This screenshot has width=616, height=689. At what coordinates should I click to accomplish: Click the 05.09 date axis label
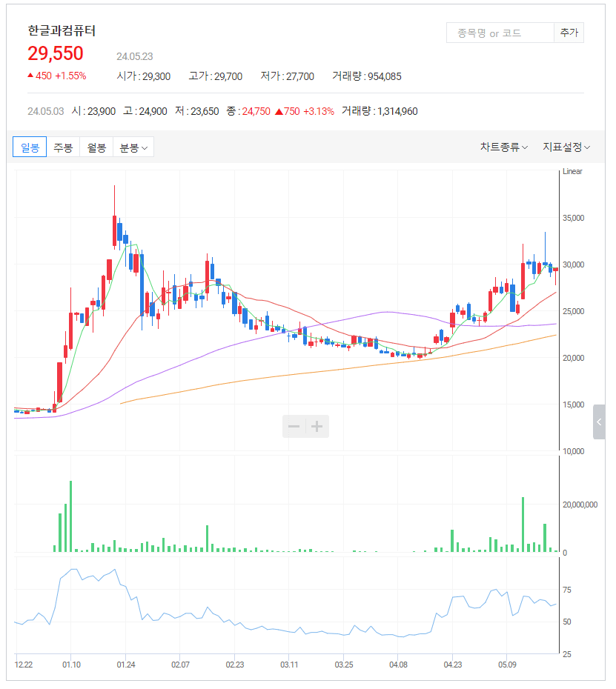coord(507,665)
